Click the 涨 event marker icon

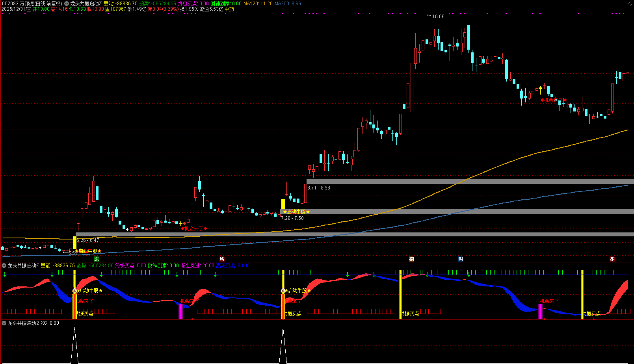[612, 259]
